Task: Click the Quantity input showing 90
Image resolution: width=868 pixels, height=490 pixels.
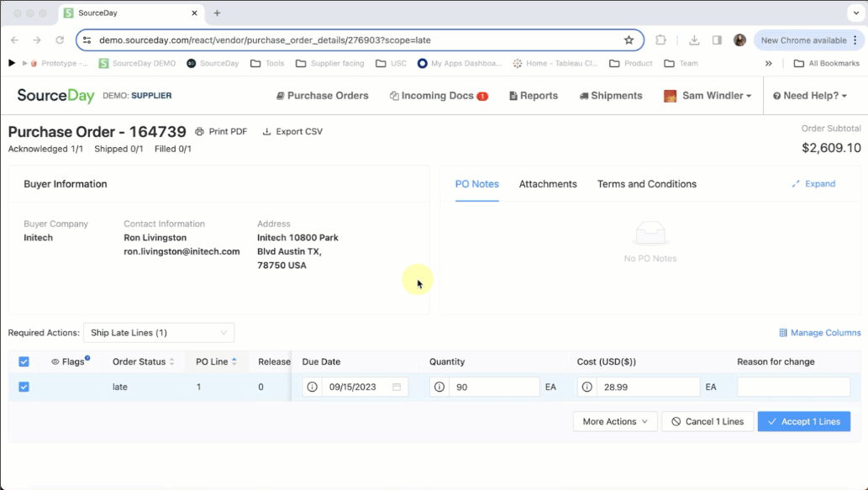Action: point(494,387)
